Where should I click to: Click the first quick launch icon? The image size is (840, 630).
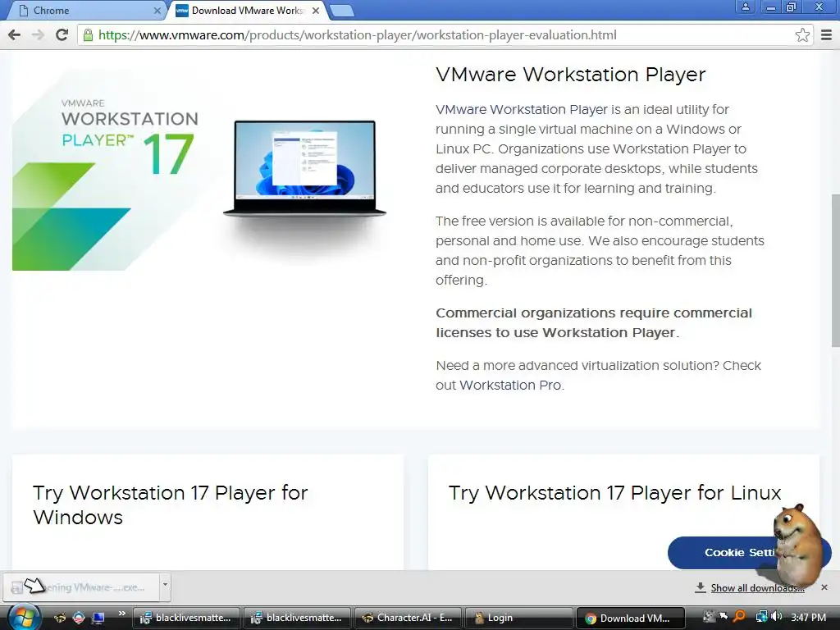pos(59,618)
